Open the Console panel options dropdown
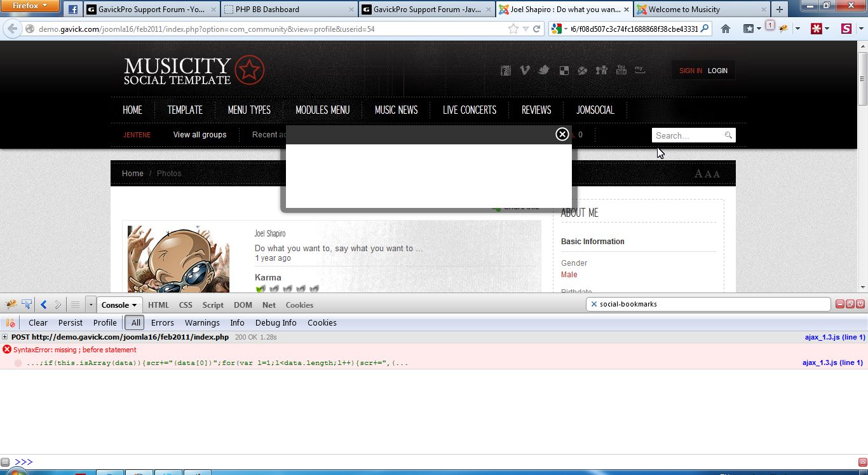This screenshot has height=475, width=868. [135, 305]
